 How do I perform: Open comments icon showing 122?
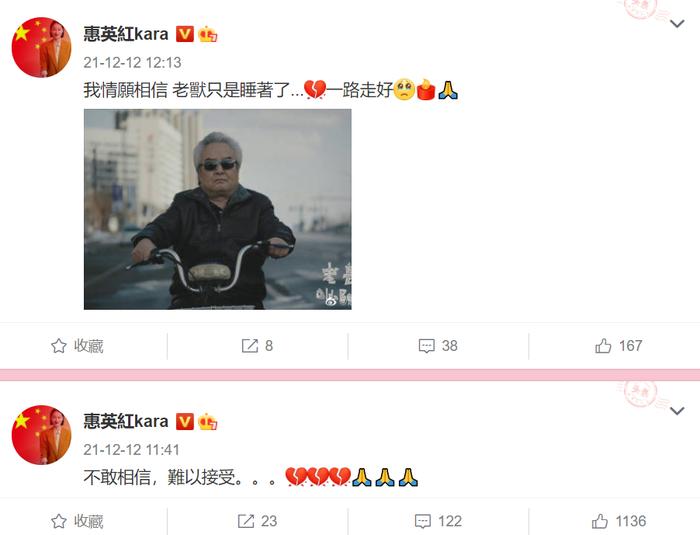tap(423, 521)
